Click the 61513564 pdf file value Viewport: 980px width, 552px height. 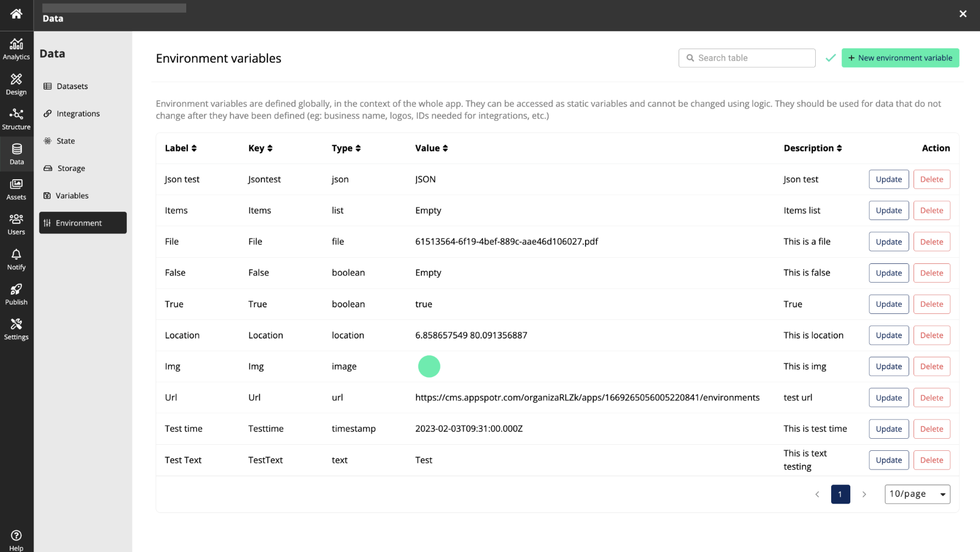[506, 241]
